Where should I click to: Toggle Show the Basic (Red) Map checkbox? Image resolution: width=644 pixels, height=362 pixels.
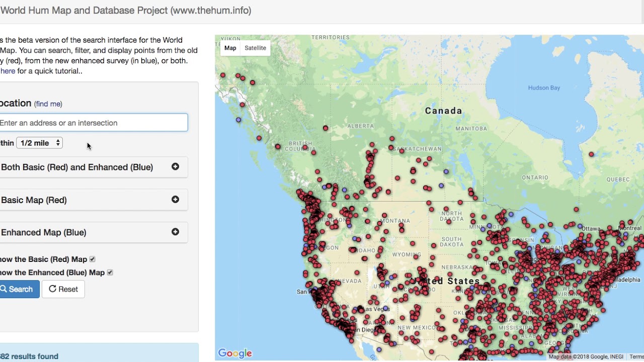[x=92, y=259]
